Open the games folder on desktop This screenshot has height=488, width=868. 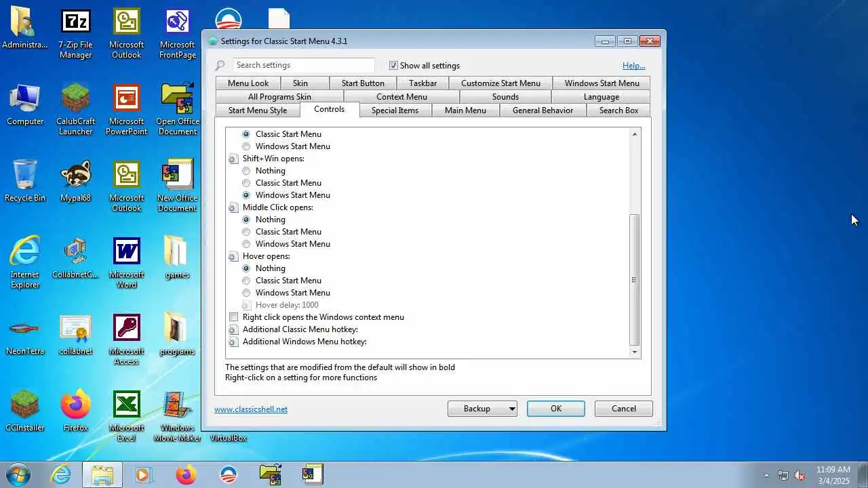177,258
